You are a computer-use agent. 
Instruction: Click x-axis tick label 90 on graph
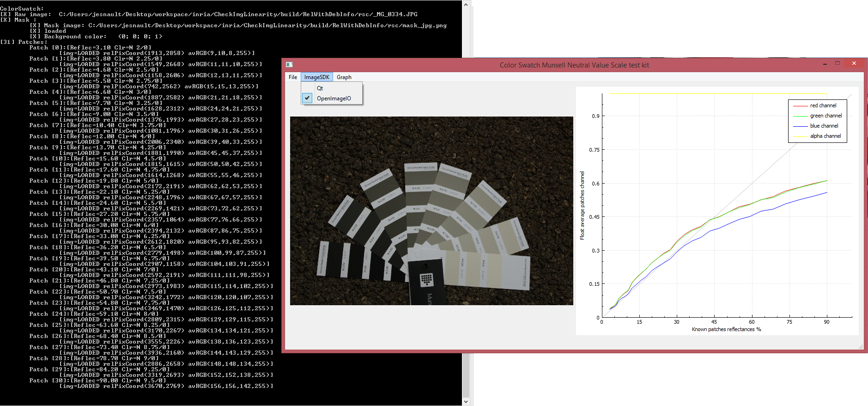(x=826, y=322)
